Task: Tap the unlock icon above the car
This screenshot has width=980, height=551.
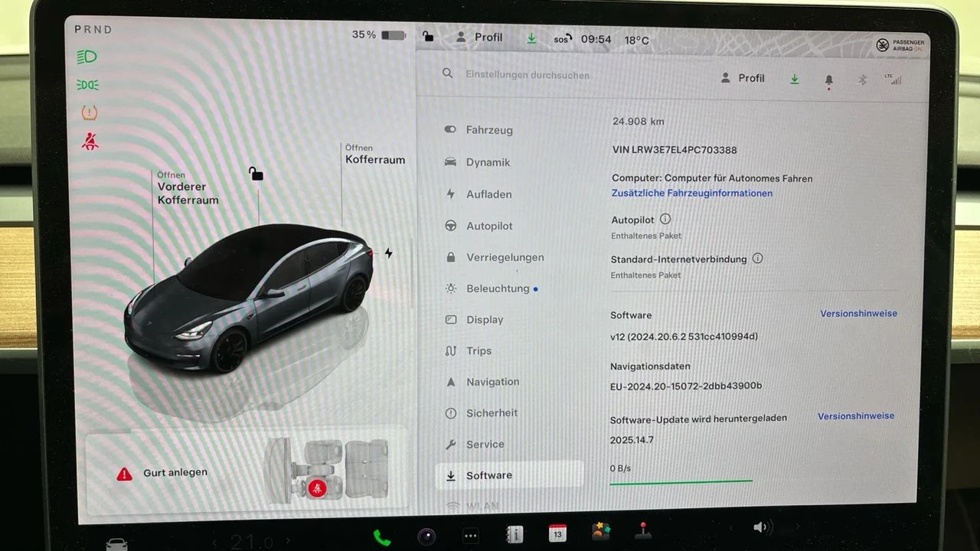Action: coord(256,174)
